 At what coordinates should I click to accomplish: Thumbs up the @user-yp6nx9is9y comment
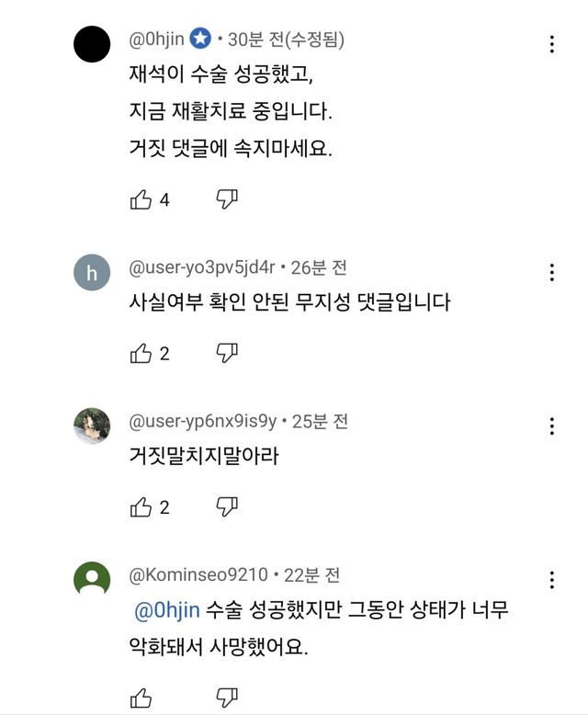coord(141,506)
